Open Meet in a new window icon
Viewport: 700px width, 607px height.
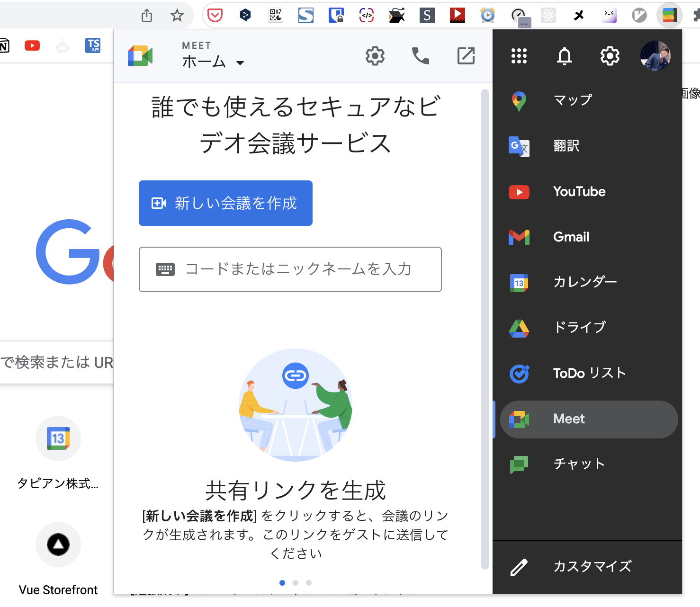click(x=466, y=56)
